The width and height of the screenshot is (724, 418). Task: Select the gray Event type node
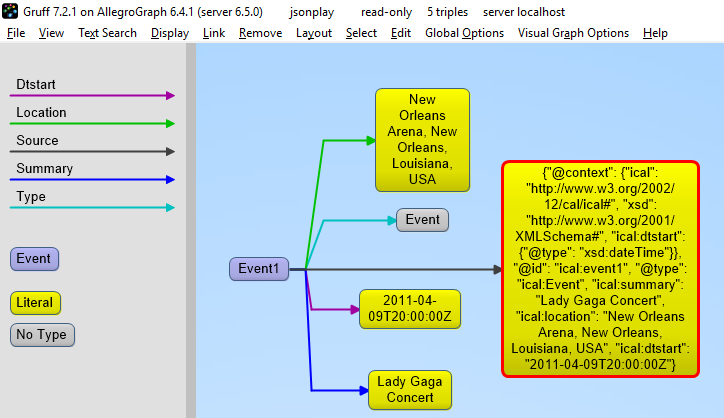click(x=422, y=220)
